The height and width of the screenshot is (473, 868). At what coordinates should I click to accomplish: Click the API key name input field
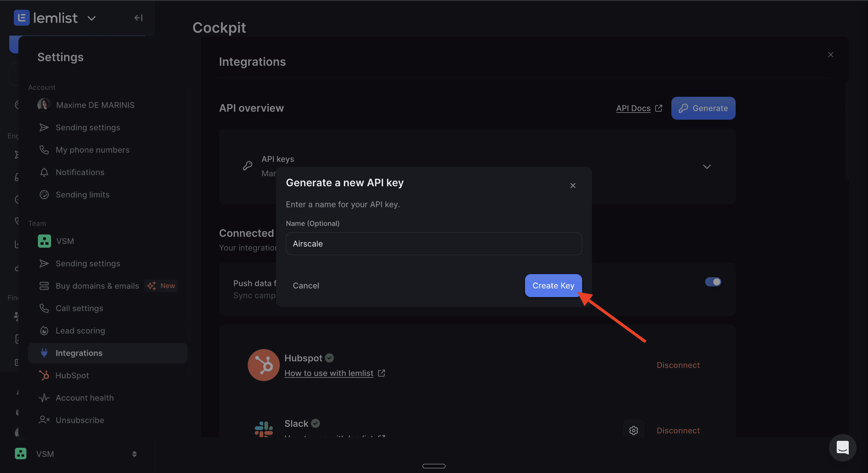click(433, 244)
